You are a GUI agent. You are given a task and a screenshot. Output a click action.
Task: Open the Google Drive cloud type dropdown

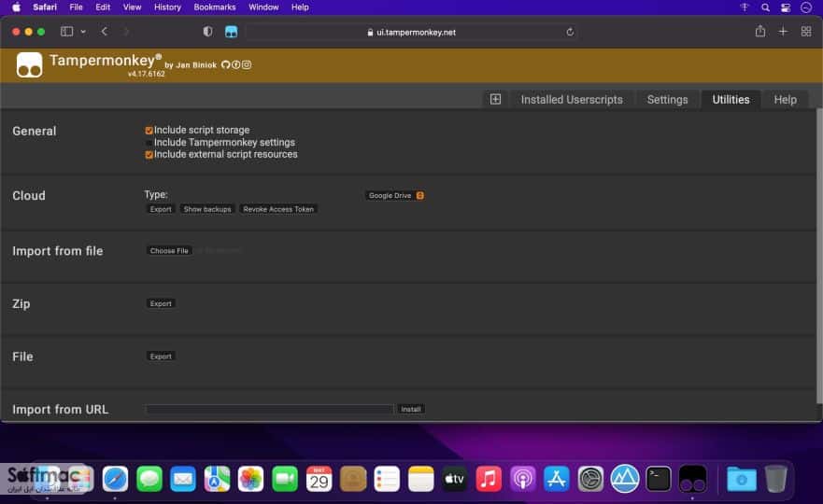pos(395,195)
